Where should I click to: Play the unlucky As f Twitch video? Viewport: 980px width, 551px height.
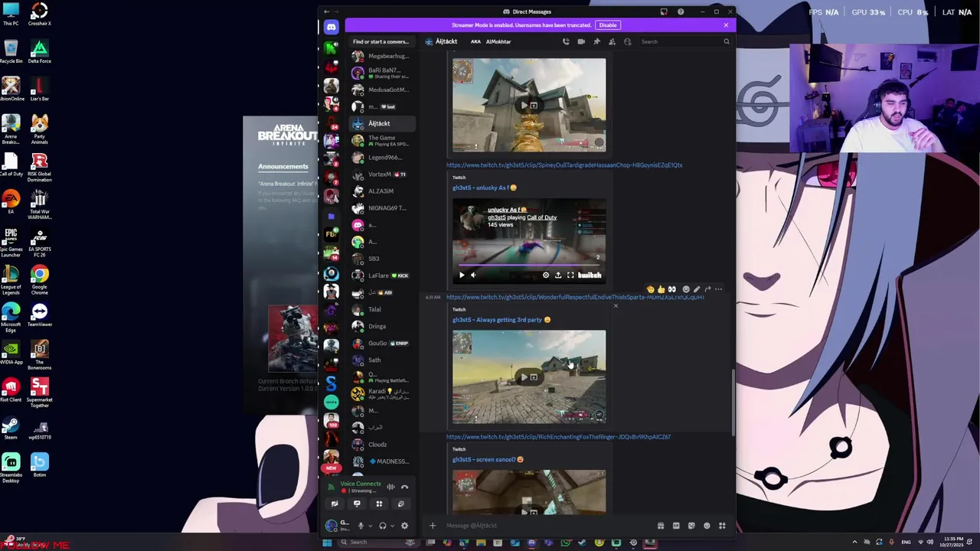(x=462, y=275)
